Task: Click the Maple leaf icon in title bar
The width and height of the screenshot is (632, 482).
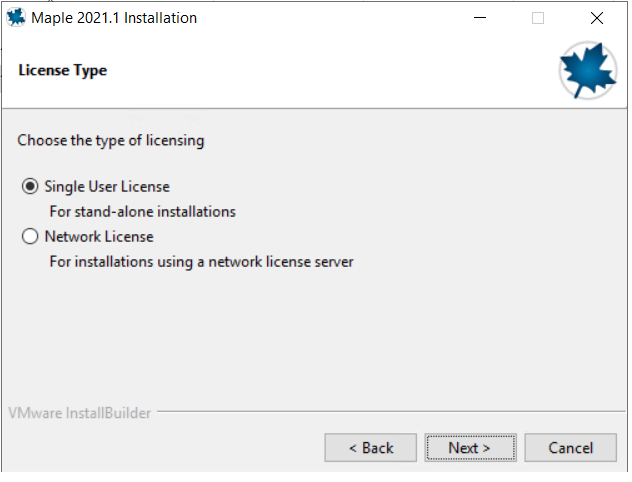Action: [16, 18]
